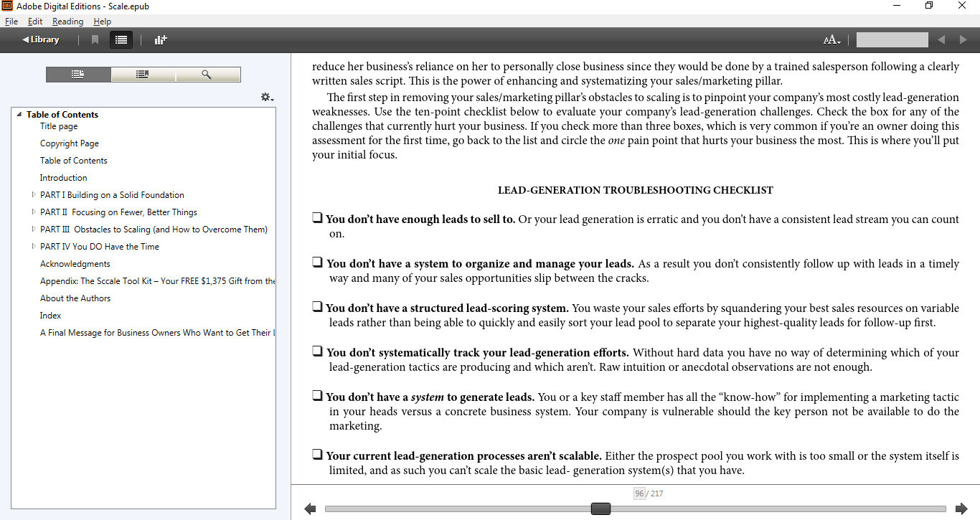Screen dimensions: 980x520
Task: Click 'system to generate leads' checkbox glyph
Action: pos(317,396)
